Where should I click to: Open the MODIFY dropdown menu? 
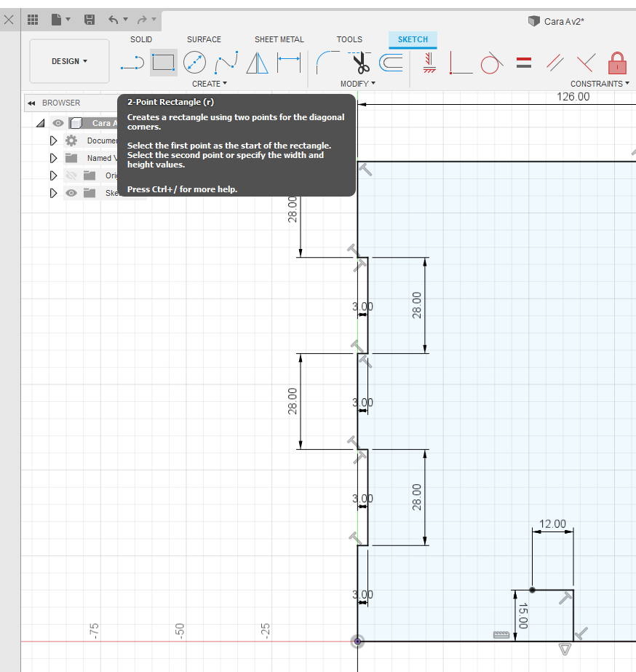357,84
